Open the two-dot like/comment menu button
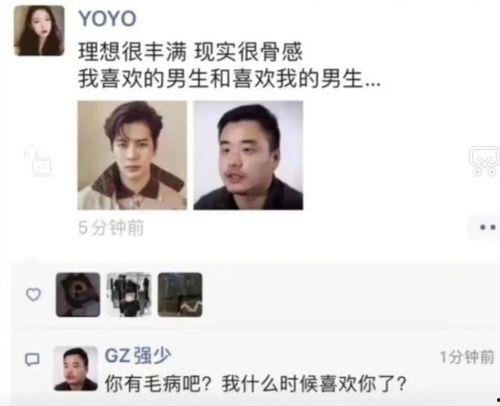This screenshot has height=406, width=500. coord(487,228)
